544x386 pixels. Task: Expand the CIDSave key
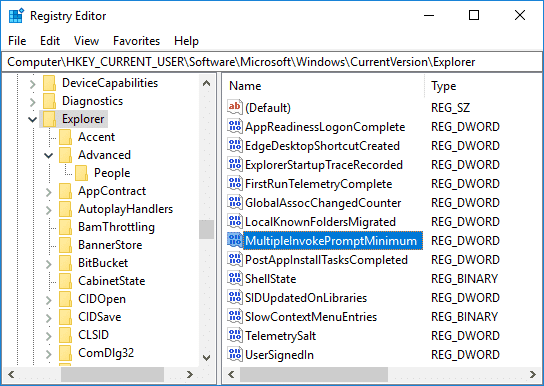coord(49,318)
